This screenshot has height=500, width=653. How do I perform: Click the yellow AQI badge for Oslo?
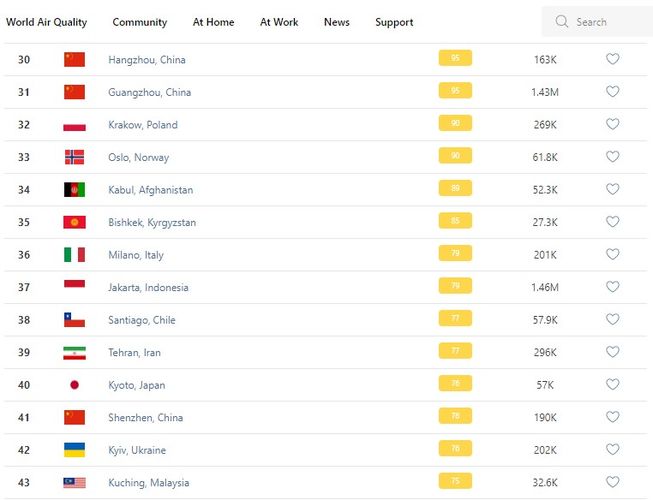coord(455,156)
